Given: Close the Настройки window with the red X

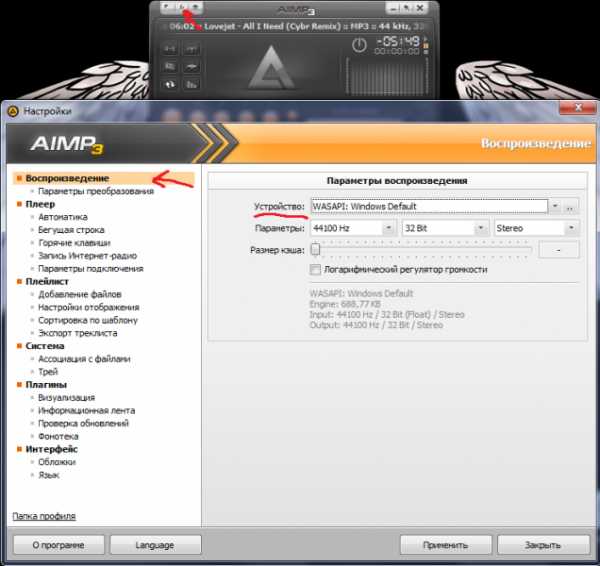Looking at the screenshot, I should 578,108.
